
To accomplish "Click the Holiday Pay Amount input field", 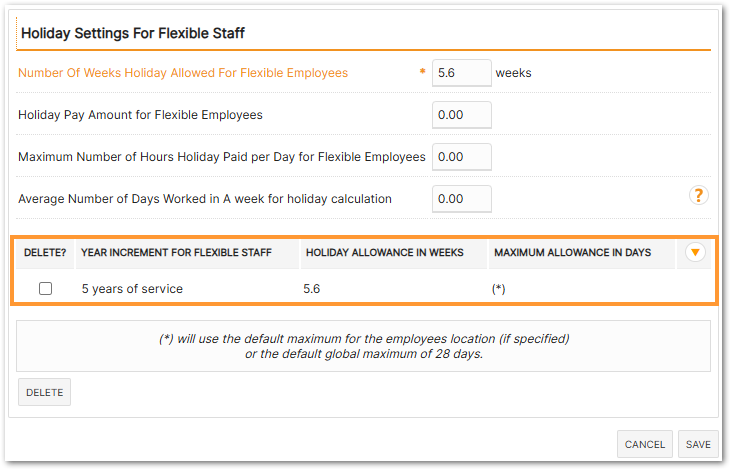I will point(462,115).
